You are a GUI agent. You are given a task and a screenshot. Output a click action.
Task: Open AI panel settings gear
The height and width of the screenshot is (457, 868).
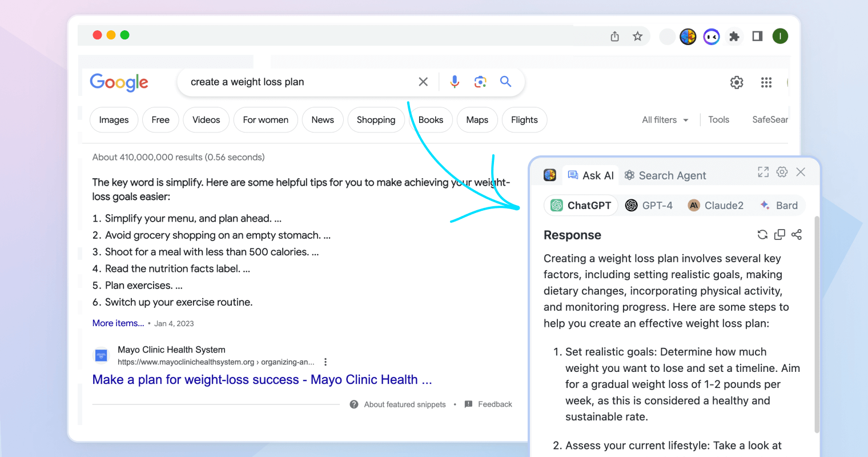pyautogui.click(x=782, y=172)
